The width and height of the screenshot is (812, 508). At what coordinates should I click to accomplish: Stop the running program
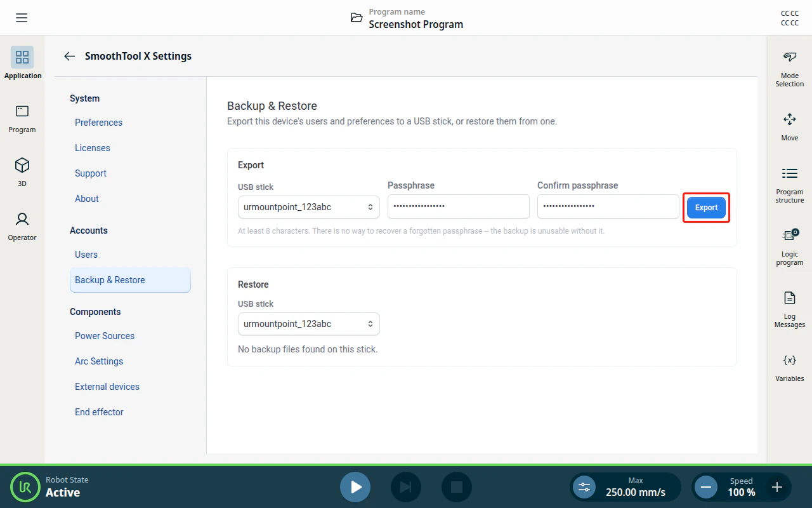(457, 487)
